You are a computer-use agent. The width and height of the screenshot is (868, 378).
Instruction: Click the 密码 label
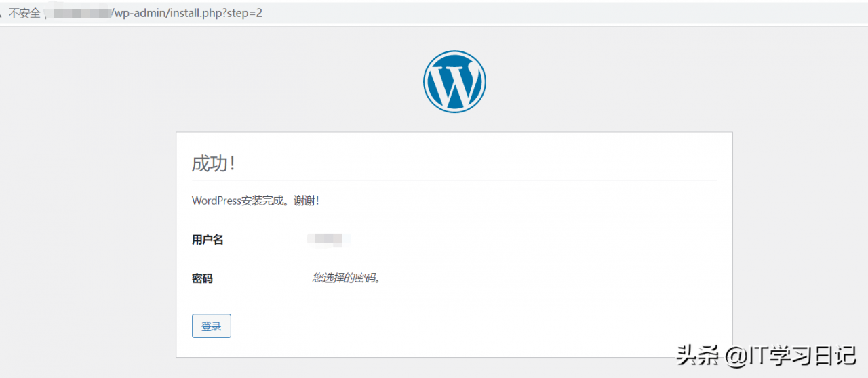point(202,278)
